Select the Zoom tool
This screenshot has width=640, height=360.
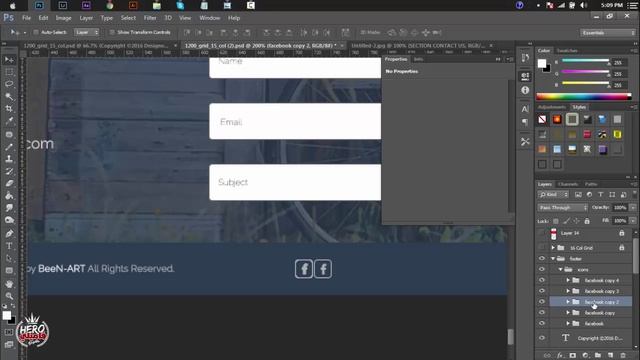pyautogui.click(x=9, y=296)
